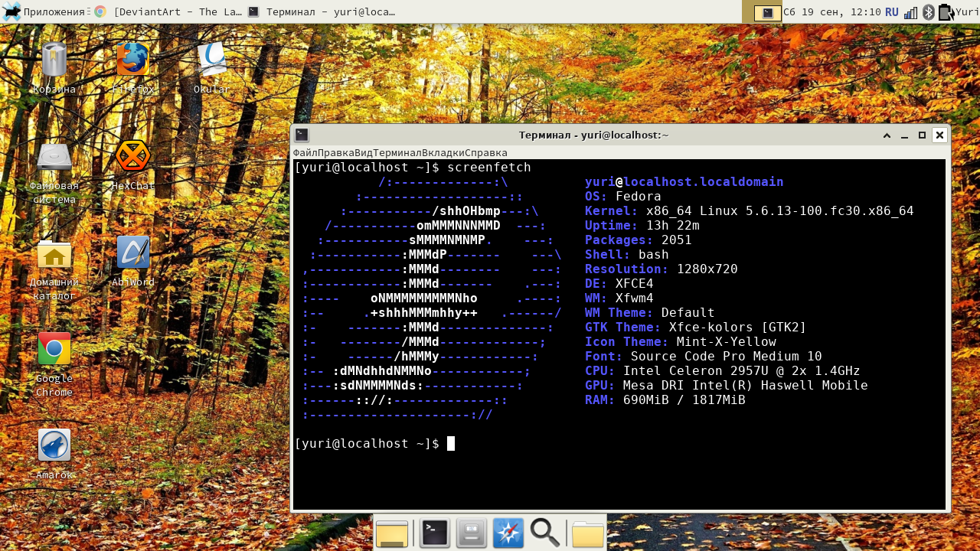Open the folder icon in bottom dock
Image resolution: width=980 pixels, height=551 pixels.
(588, 533)
